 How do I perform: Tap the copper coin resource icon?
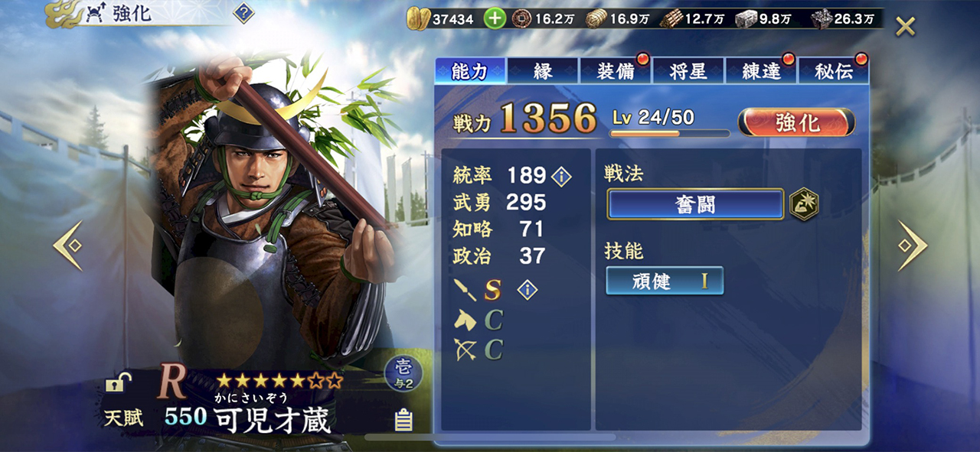click(x=522, y=18)
